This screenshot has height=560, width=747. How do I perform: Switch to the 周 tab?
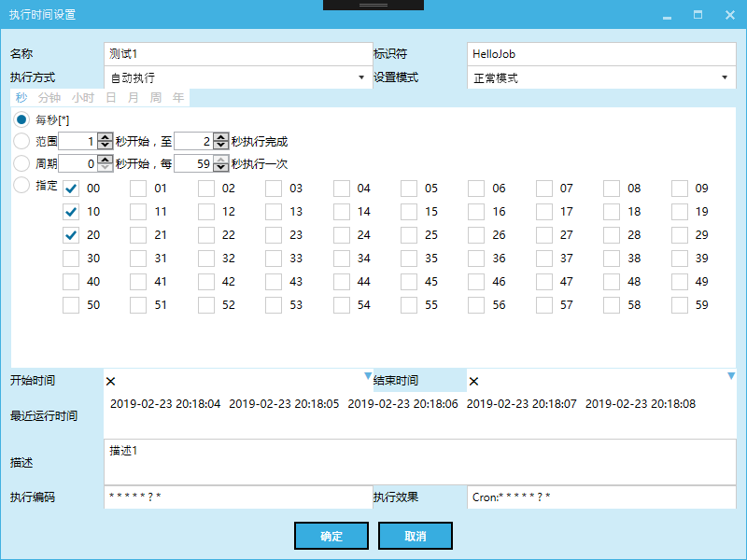tap(156, 98)
